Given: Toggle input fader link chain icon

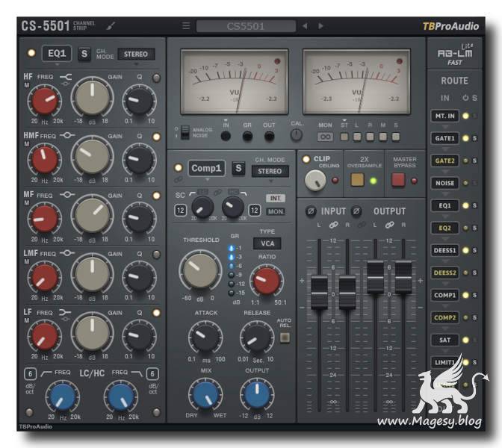Looking at the screenshot, I should click(x=333, y=225).
